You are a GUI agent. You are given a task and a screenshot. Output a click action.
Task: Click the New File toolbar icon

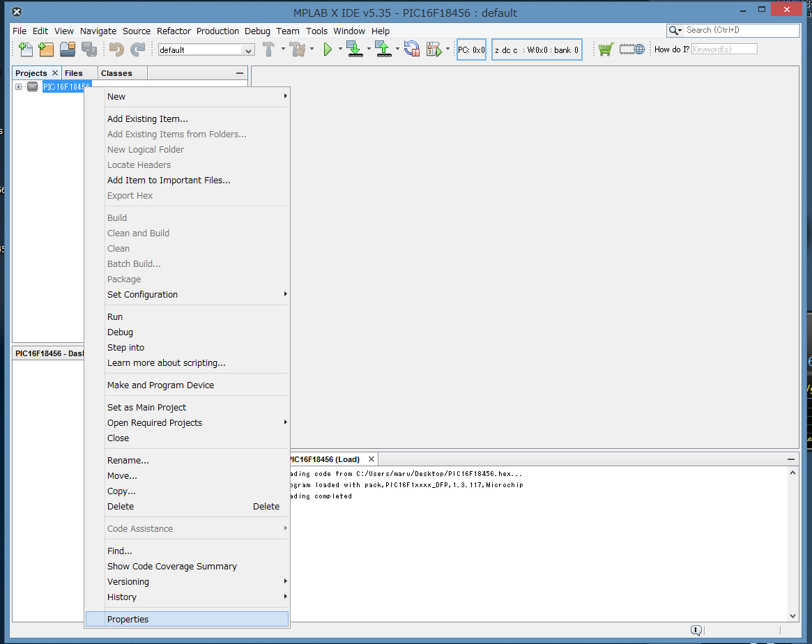[x=25, y=49]
